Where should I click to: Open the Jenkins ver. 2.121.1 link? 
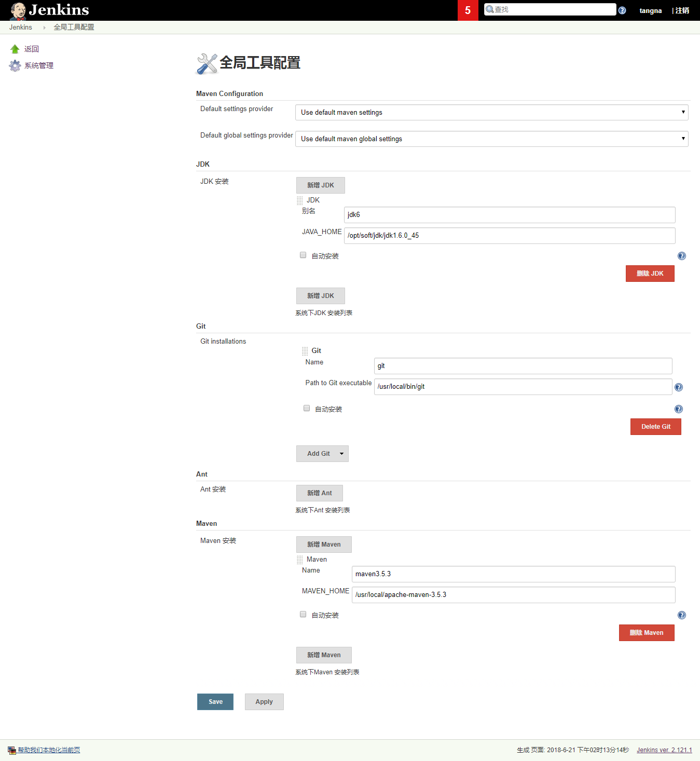664,750
